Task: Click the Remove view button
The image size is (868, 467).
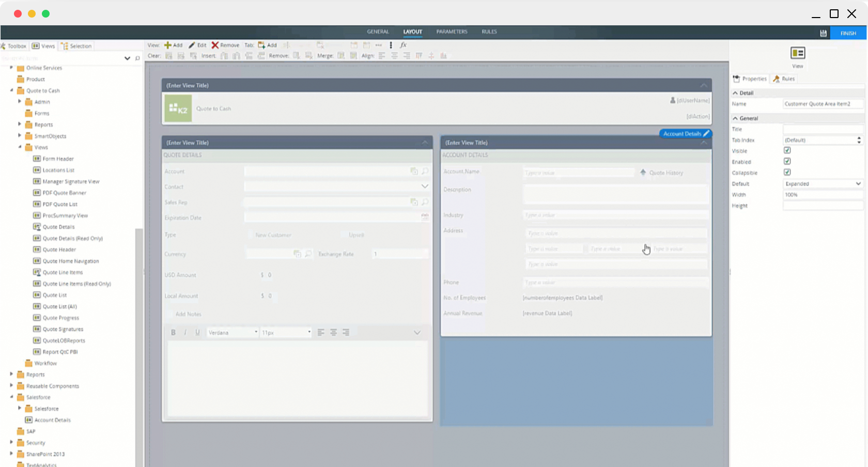Action: click(x=225, y=45)
